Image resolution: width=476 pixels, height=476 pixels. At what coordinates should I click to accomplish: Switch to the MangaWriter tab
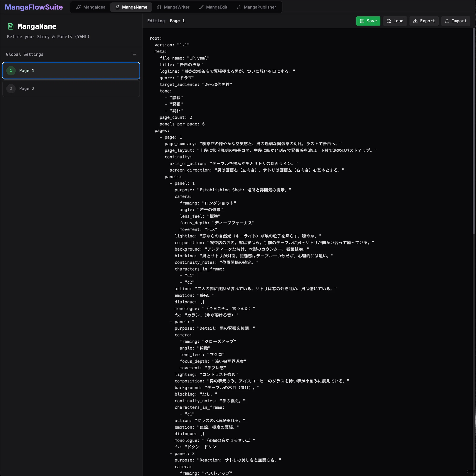173,7
